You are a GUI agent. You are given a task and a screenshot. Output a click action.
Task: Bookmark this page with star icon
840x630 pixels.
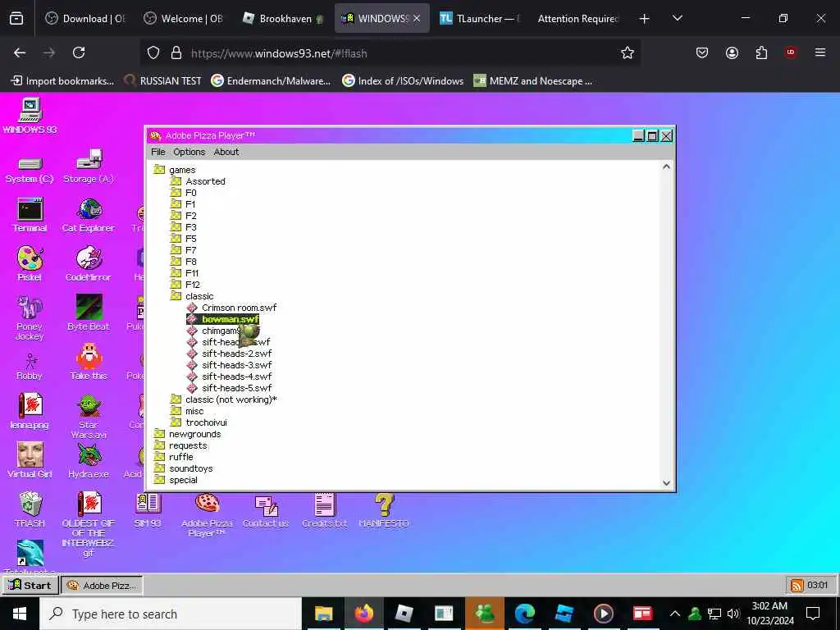tap(628, 52)
